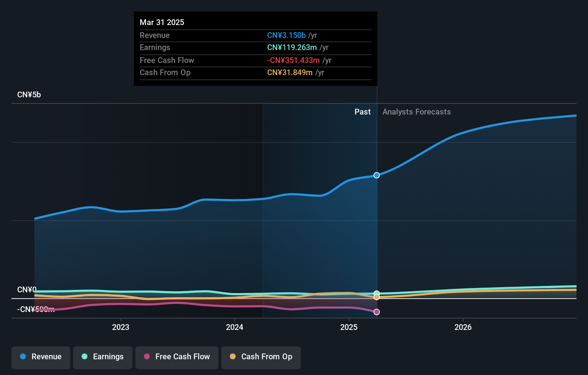Viewport: 588px width, 375px height.
Task: Click the orange Cash From Op data point
Action: (x=377, y=297)
